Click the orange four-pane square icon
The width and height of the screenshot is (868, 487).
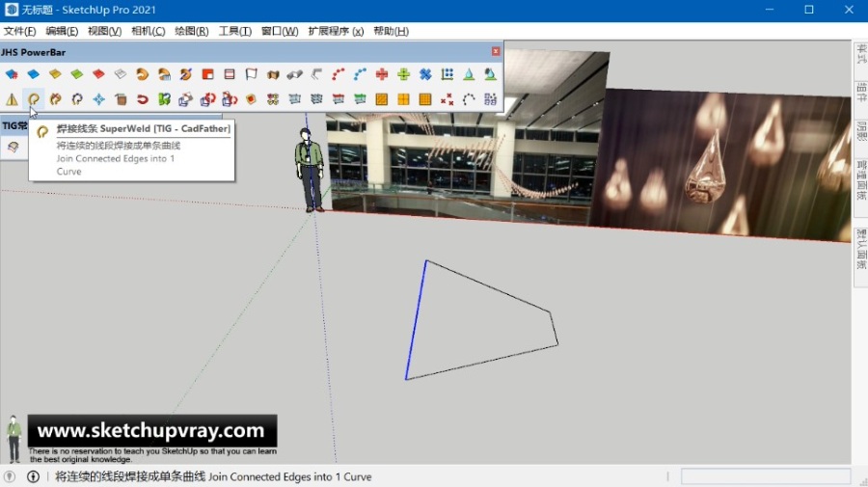point(403,99)
